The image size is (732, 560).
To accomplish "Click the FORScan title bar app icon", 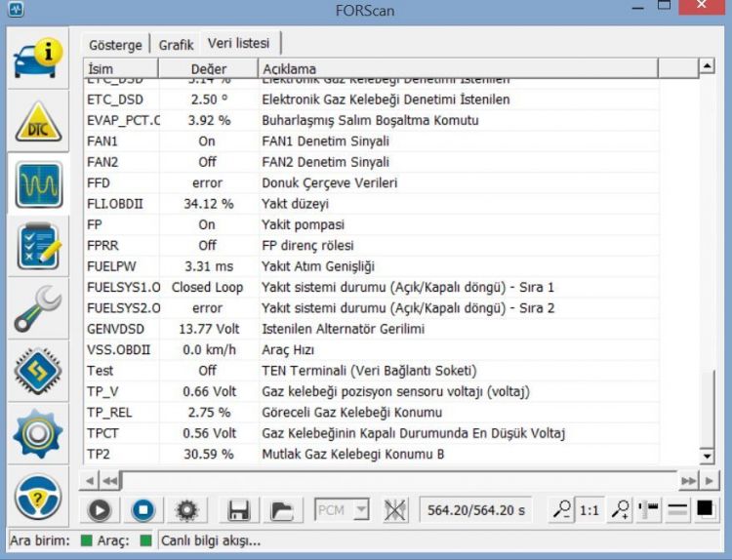I will pyautogui.click(x=16, y=9).
